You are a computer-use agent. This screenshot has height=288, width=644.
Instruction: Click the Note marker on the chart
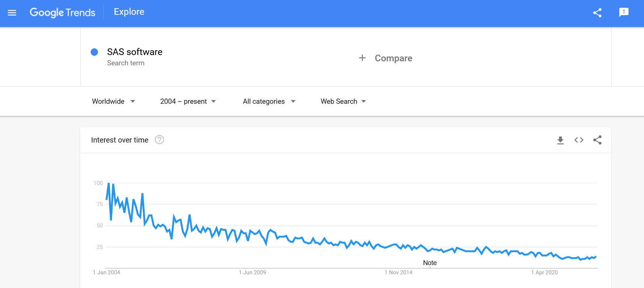(430, 263)
